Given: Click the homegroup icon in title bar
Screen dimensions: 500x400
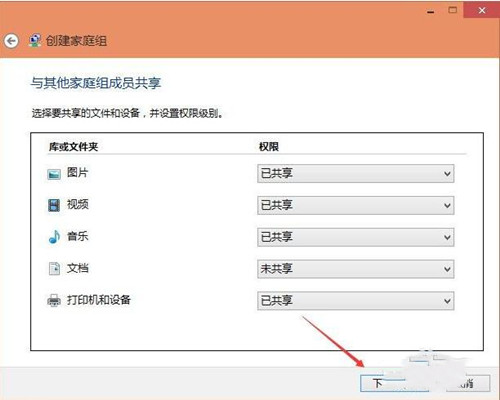Looking at the screenshot, I should [35, 41].
